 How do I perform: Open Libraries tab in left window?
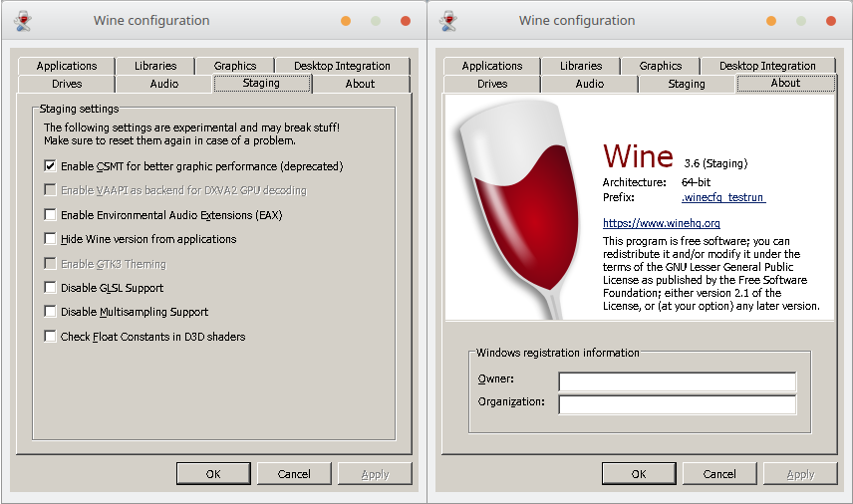click(x=155, y=66)
